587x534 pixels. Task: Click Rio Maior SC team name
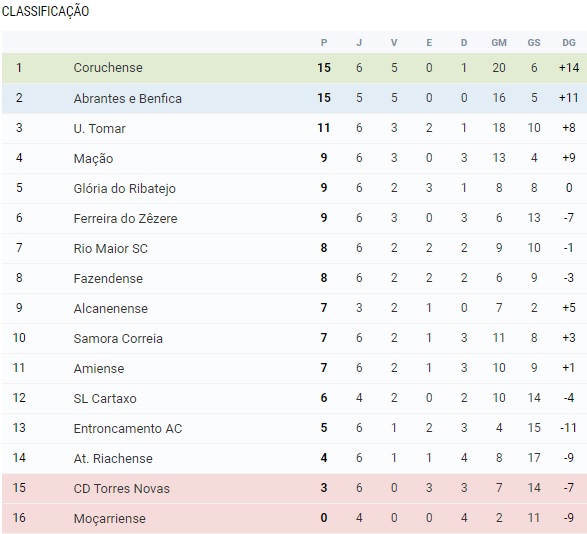click(110, 248)
